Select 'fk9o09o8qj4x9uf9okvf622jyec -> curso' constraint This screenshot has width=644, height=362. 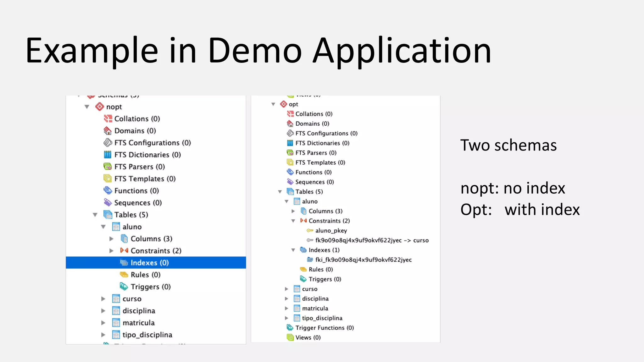(372, 240)
